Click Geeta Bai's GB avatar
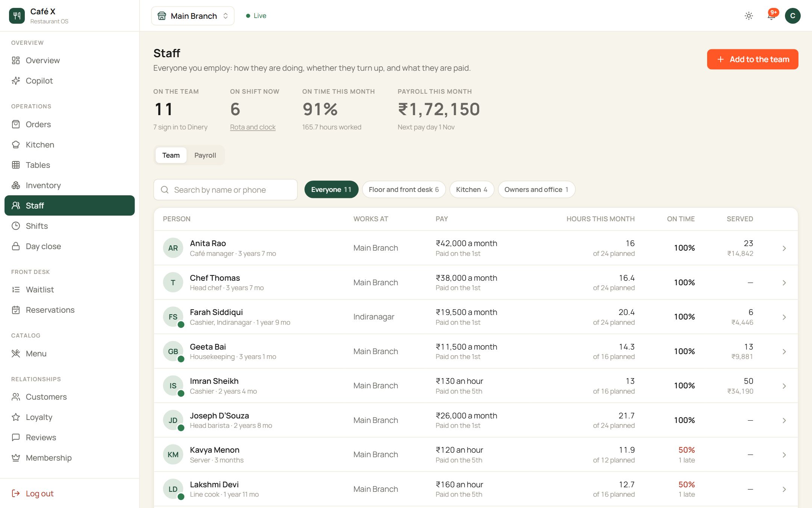Image resolution: width=812 pixels, height=508 pixels. (173, 351)
